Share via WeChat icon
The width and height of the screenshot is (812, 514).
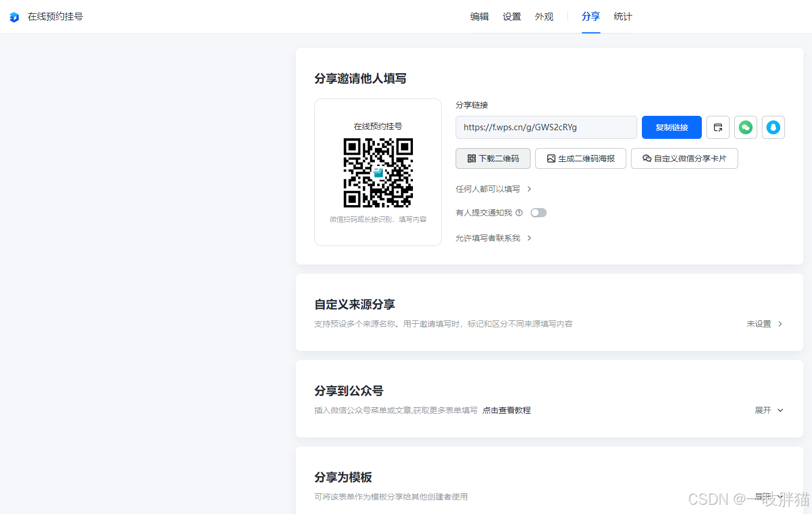coord(746,127)
